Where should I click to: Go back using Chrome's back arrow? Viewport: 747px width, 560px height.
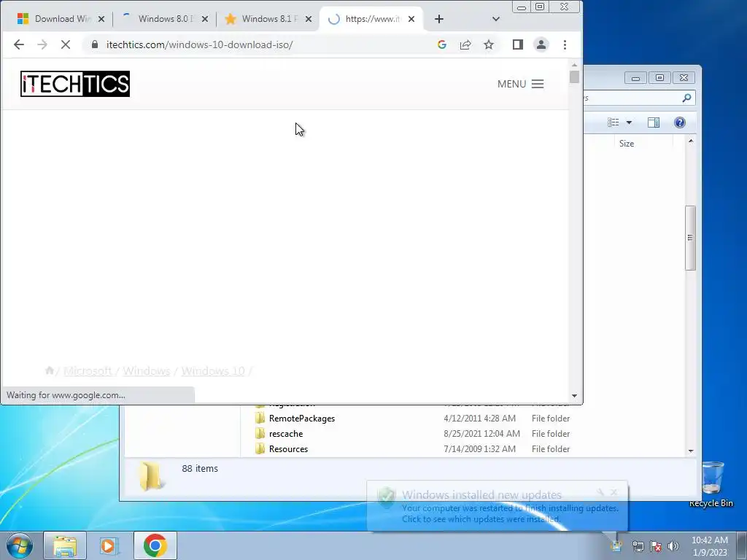pos(18,44)
